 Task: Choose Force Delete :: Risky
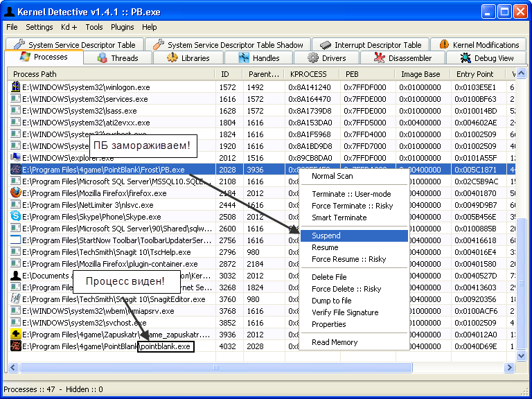point(354,289)
